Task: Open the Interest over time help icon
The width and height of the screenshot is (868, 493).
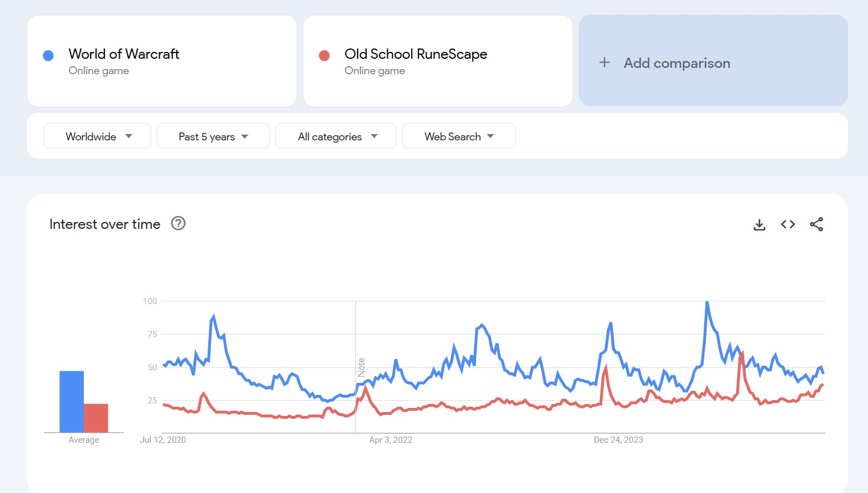Action: [x=179, y=223]
